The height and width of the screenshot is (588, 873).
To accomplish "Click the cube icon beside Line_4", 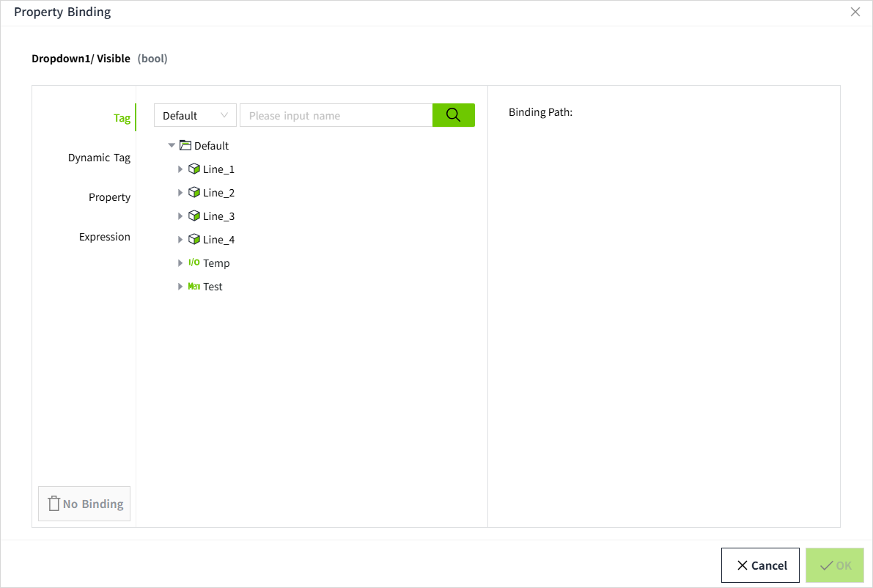I will 194,240.
